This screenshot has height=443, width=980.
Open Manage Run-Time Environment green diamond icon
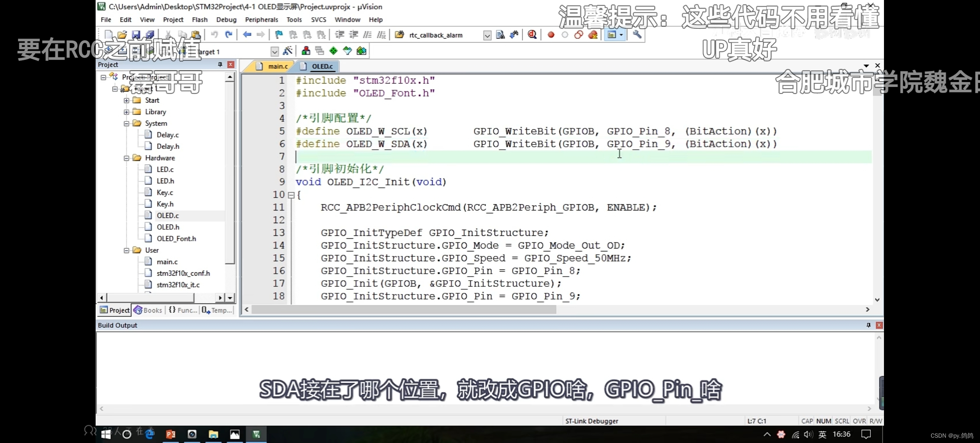point(334,51)
